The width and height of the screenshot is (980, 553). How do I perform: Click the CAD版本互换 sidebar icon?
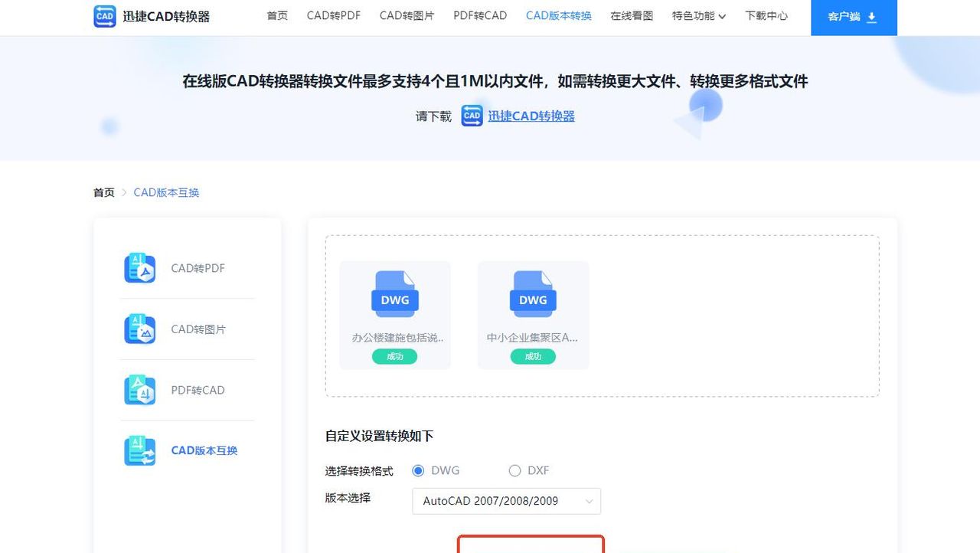139,451
